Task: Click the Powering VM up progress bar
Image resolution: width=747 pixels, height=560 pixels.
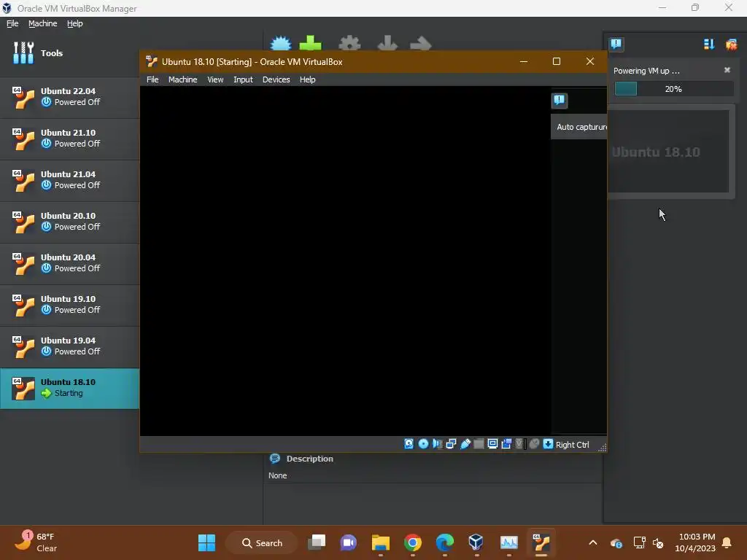Action: tap(673, 88)
